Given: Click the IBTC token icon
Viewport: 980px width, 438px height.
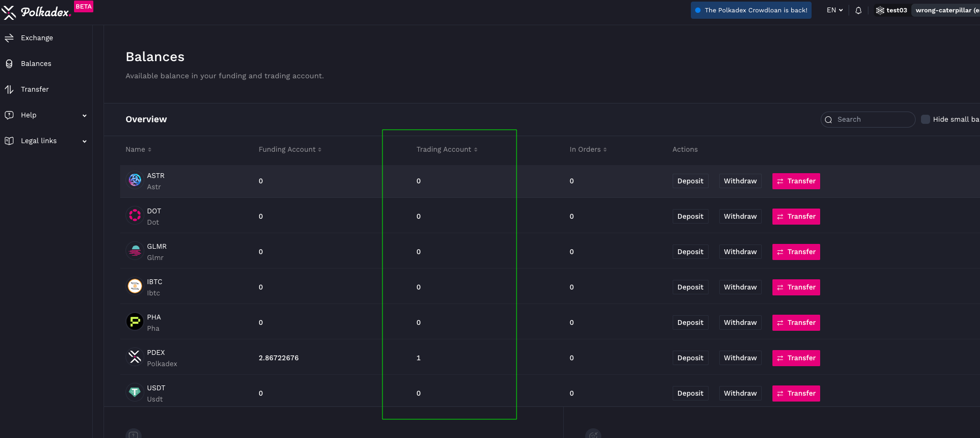Looking at the screenshot, I should coord(135,286).
